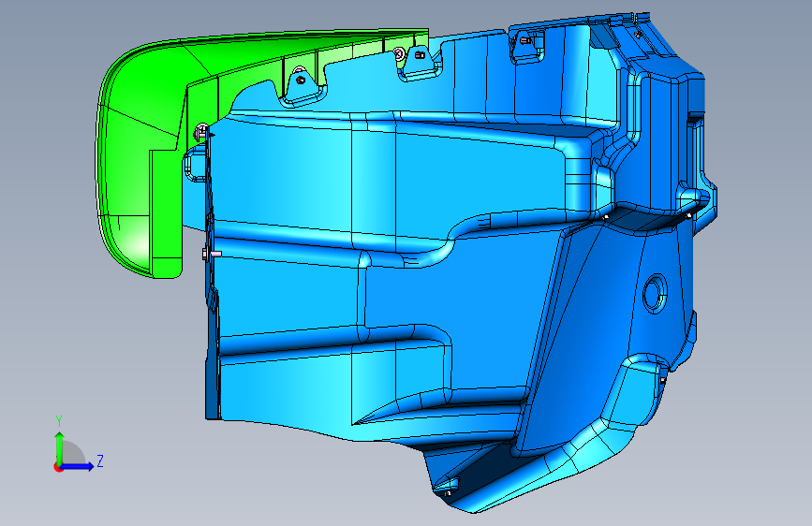
Task: Pick the pink bolt on the left edge
Action: (212, 254)
